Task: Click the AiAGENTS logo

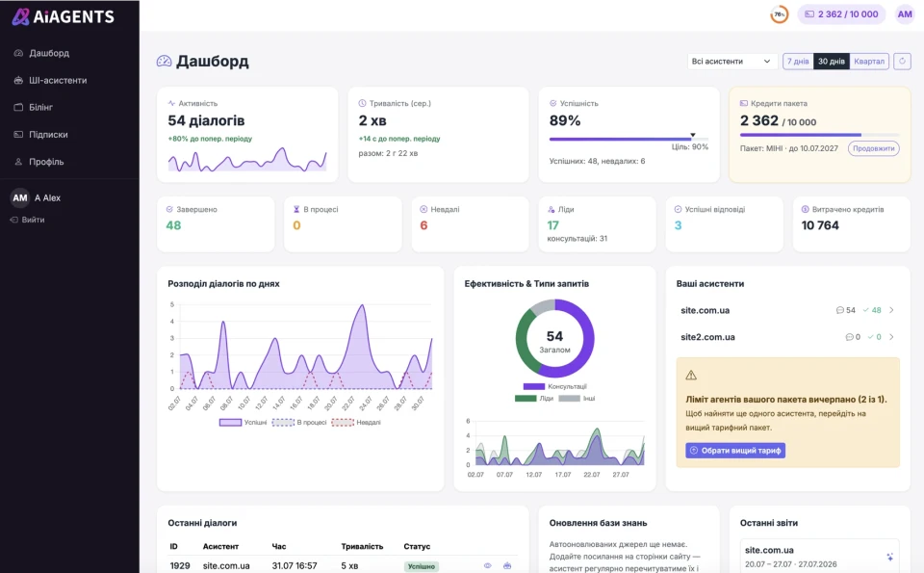Action: pyautogui.click(x=64, y=16)
